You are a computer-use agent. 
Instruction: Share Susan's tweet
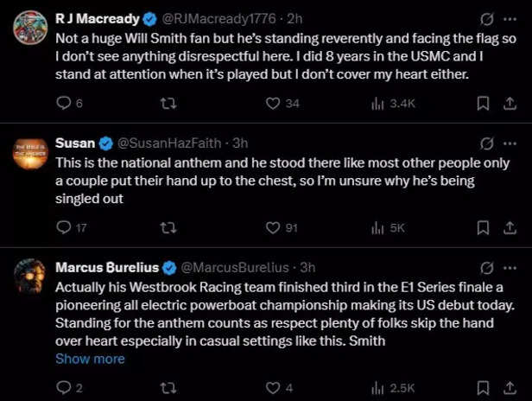tap(510, 228)
